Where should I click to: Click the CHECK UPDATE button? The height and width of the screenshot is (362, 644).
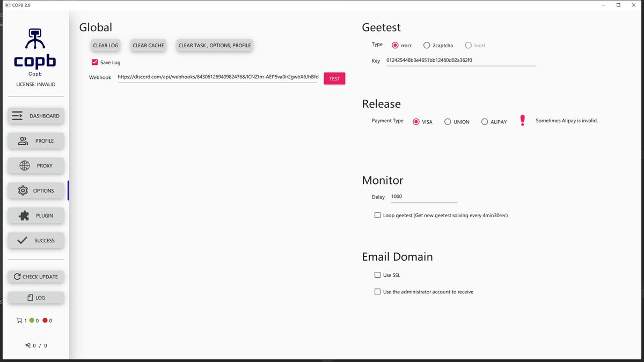(x=36, y=277)
